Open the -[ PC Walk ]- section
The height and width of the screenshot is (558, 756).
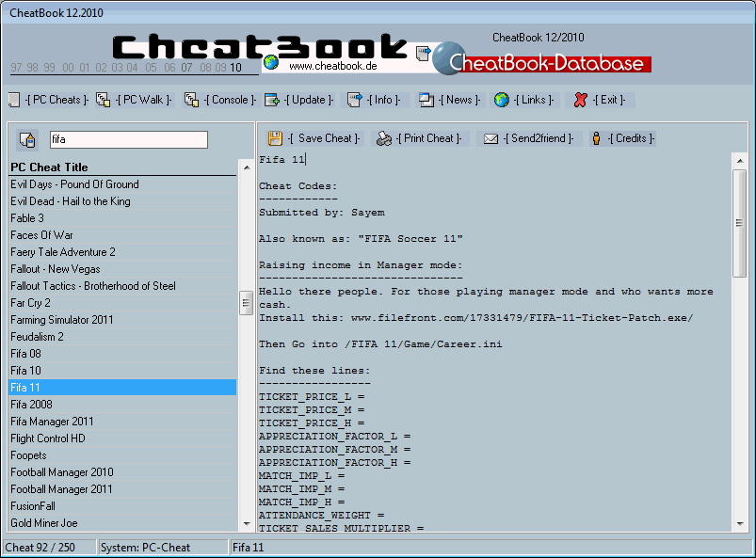coord(144,100)
